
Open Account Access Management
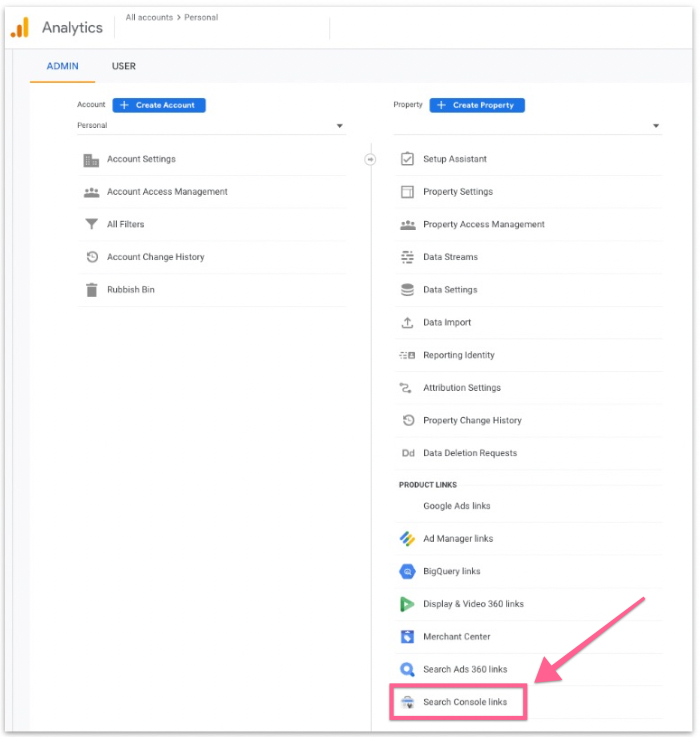pyautogui.click(x=167, y=192)
